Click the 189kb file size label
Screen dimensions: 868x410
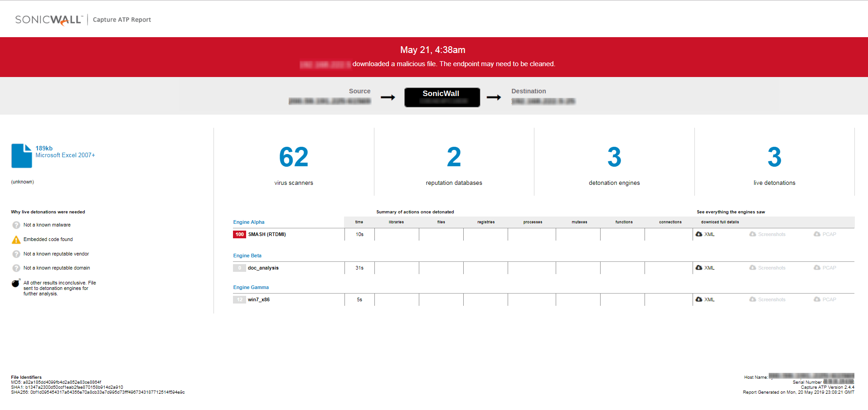(44, 148)
